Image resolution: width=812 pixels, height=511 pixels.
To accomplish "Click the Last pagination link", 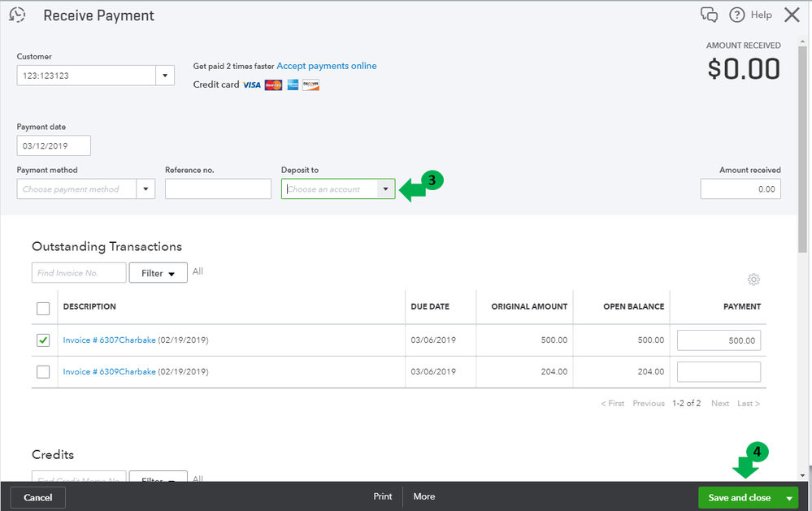I will point(749,403).
